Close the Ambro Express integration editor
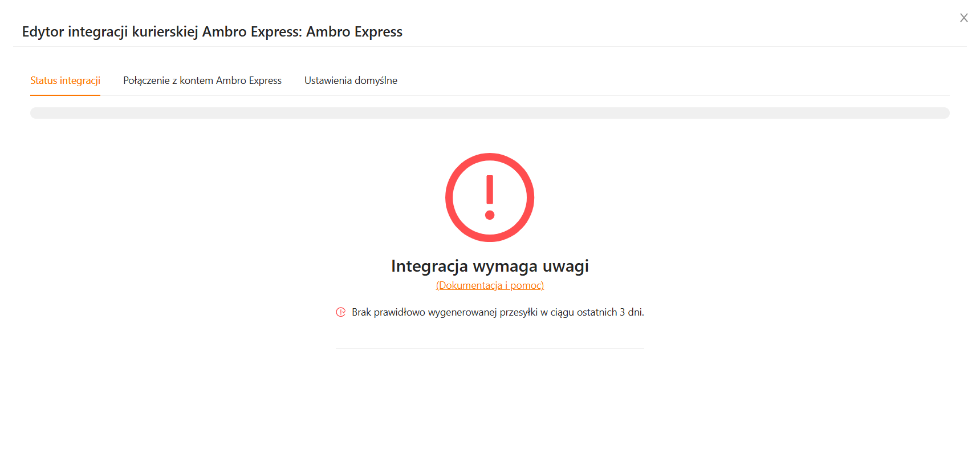The width and height of the screenshot is (980, 452). click(963, 18)
